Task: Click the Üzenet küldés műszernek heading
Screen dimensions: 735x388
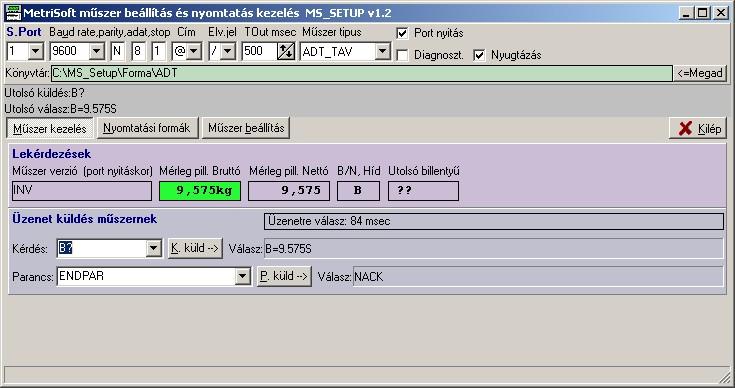Action: click(84, 219)
